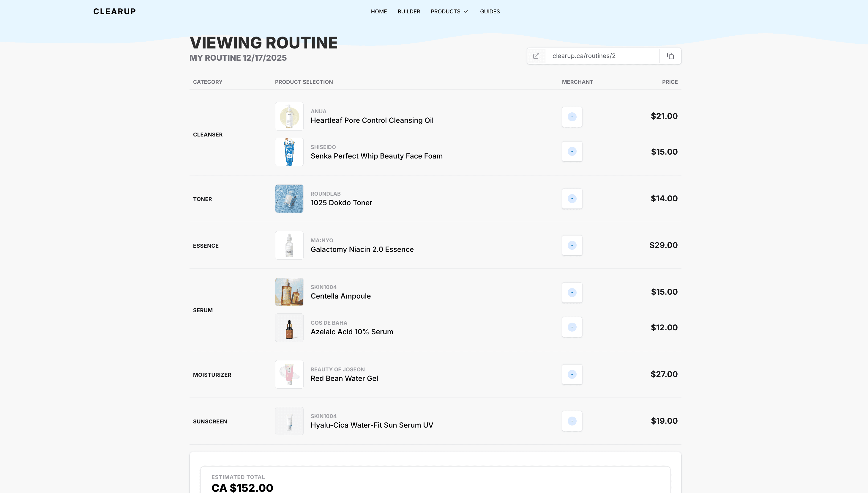Copy the routine URL to clipboard
Image resolution: width=868 pixels, height=493 pixels.
click(670, 56)
